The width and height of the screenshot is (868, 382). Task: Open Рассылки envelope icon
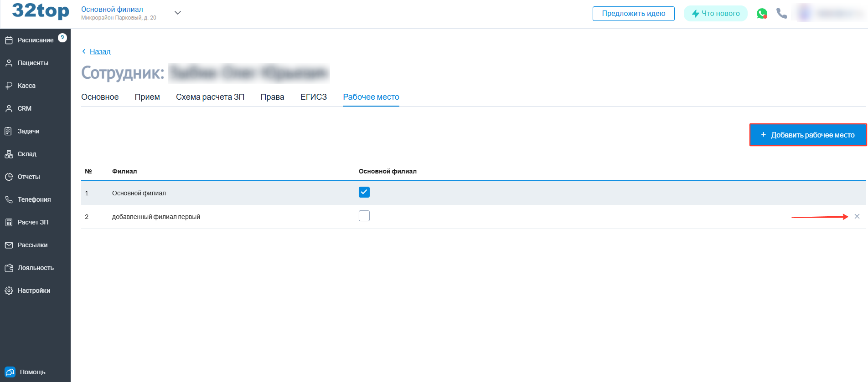9,245
